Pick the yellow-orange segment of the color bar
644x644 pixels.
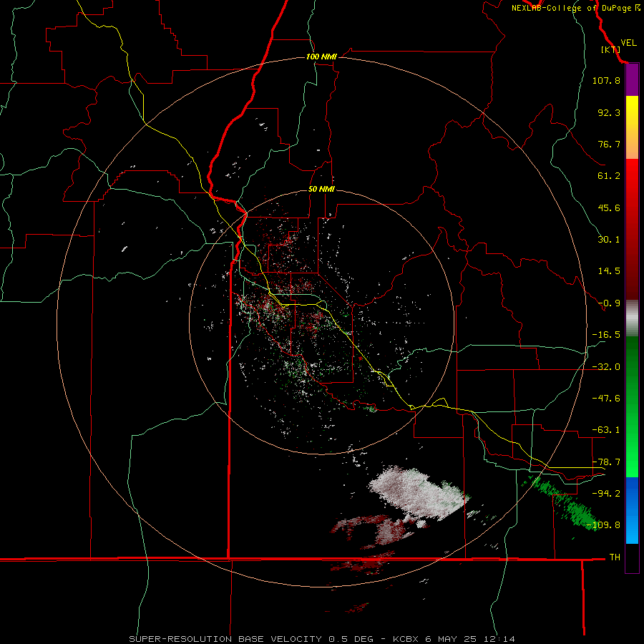(632, 127)
